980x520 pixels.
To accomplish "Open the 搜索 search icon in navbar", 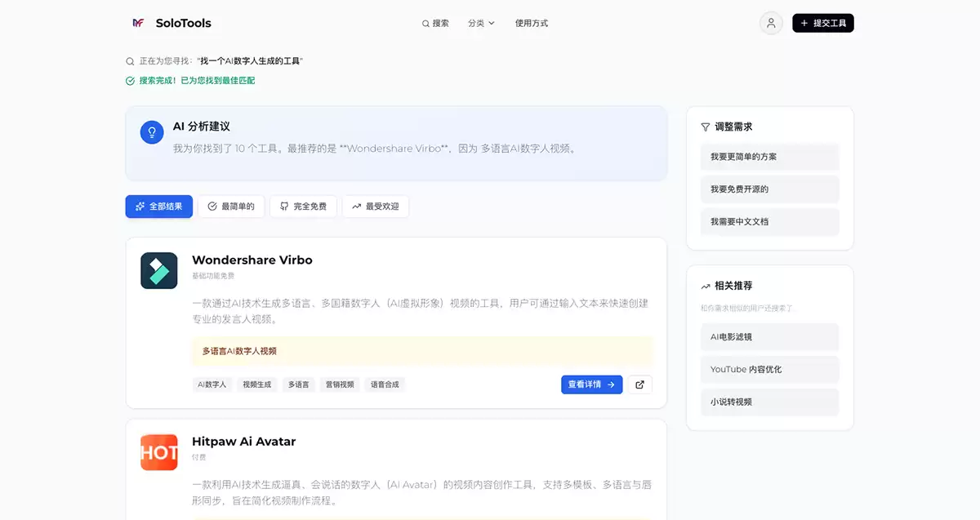I will click(x=425, y=24).
